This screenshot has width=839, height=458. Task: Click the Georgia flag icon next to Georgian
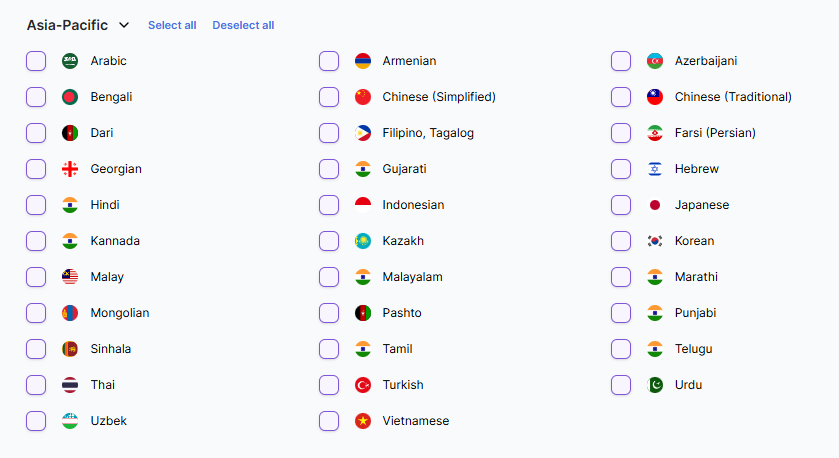[x=70, y=169]
